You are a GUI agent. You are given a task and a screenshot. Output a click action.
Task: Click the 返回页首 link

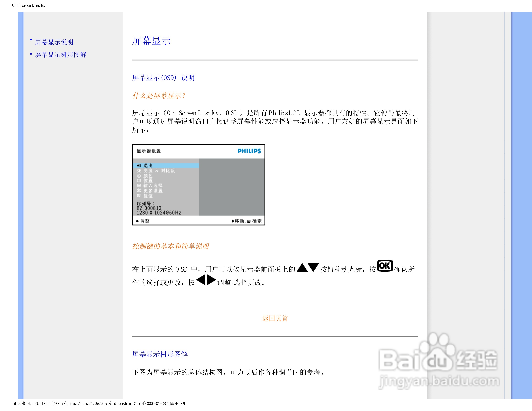click(x=275, y=318)
